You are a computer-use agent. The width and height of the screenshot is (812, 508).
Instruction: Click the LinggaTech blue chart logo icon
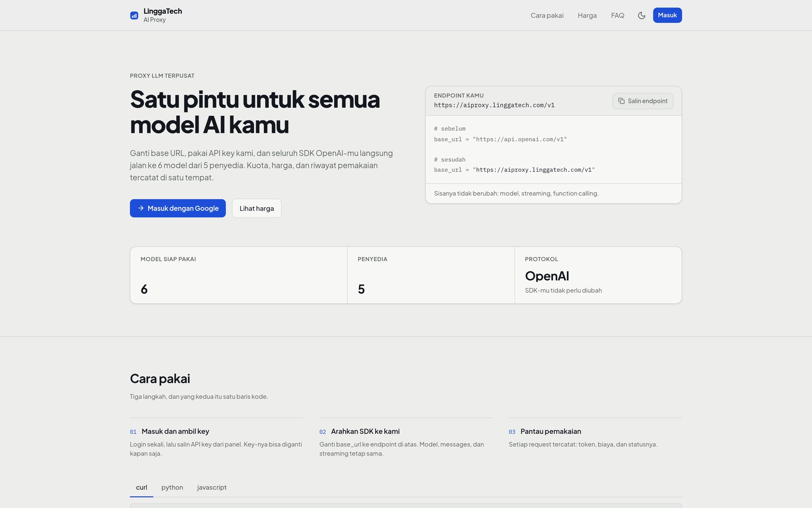click(134, 15)
